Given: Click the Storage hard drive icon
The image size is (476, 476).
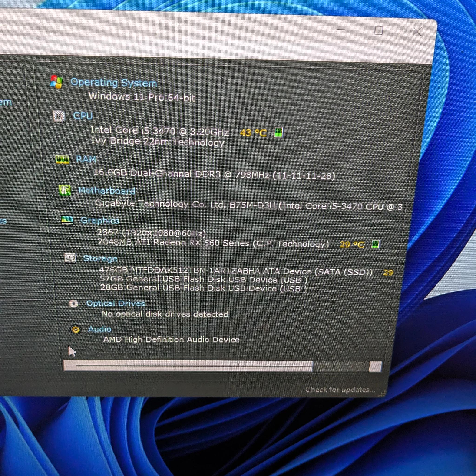Looking at the screenshot, I should (70, 258).
